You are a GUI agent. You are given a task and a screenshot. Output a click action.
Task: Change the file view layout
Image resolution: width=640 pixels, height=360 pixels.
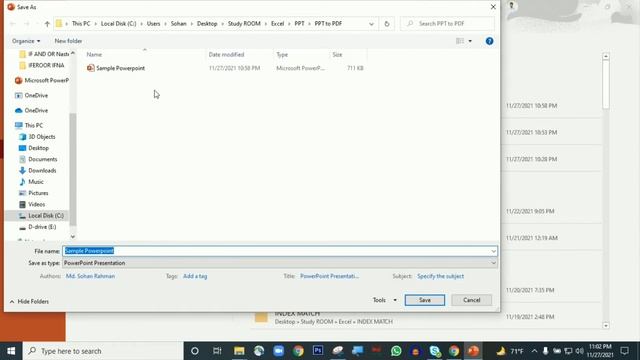460,41
